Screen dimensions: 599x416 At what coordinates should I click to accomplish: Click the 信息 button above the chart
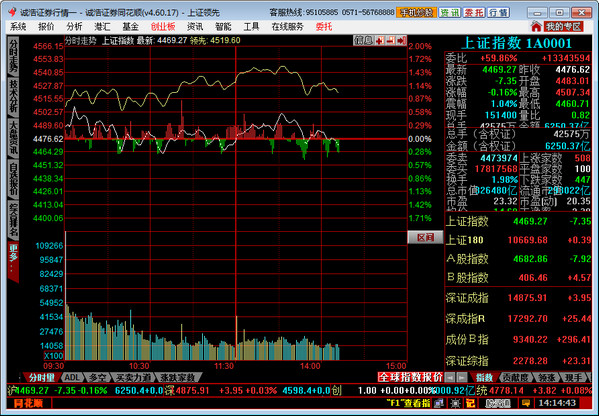pyautogui.click(x=363, y=40)
